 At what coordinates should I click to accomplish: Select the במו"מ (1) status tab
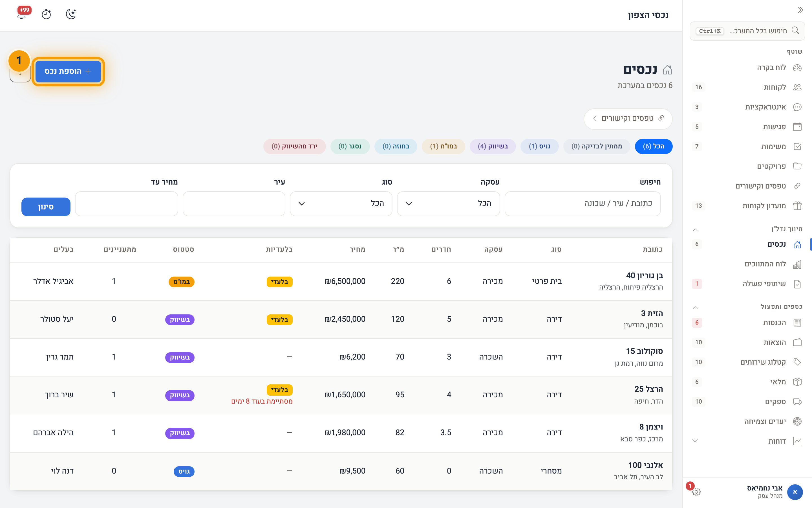(x=443, y=146)
